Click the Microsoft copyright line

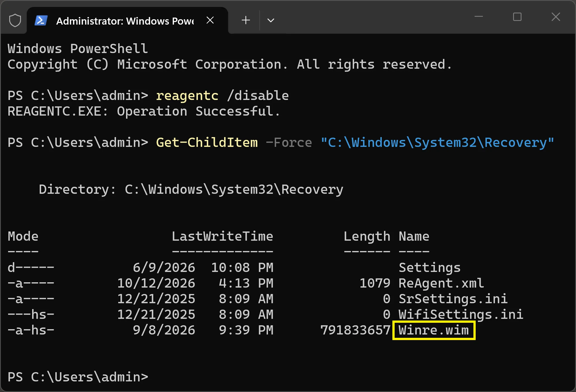229,64
